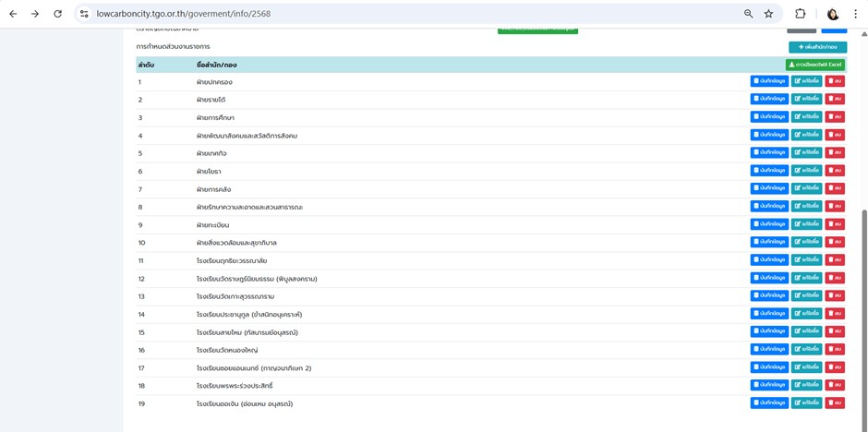Image resolution: width=868 pixels, height=432 pixels.
Task: Delete row 1 ฝ่ายปกครอง with red ลบ button
Action: pyautogui.click(x=835, y=81)
